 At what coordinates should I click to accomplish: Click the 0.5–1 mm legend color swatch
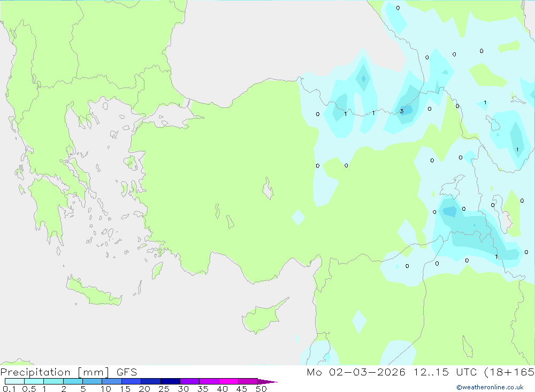pyautogui.click(x=34, y=381)
